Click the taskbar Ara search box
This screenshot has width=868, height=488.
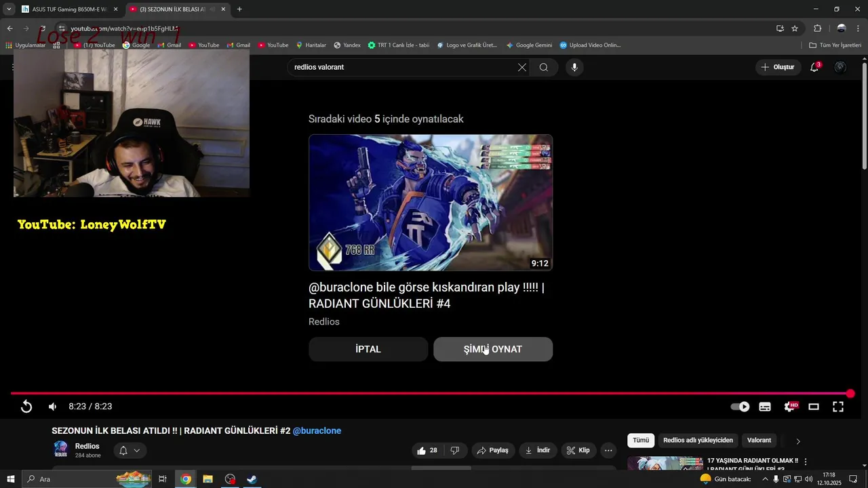88,479
